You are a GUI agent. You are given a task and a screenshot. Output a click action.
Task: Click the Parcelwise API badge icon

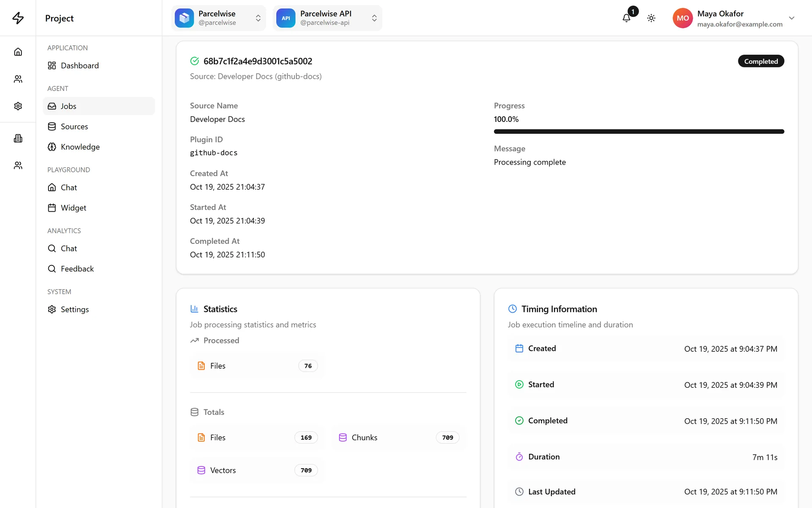click(286, 18)
